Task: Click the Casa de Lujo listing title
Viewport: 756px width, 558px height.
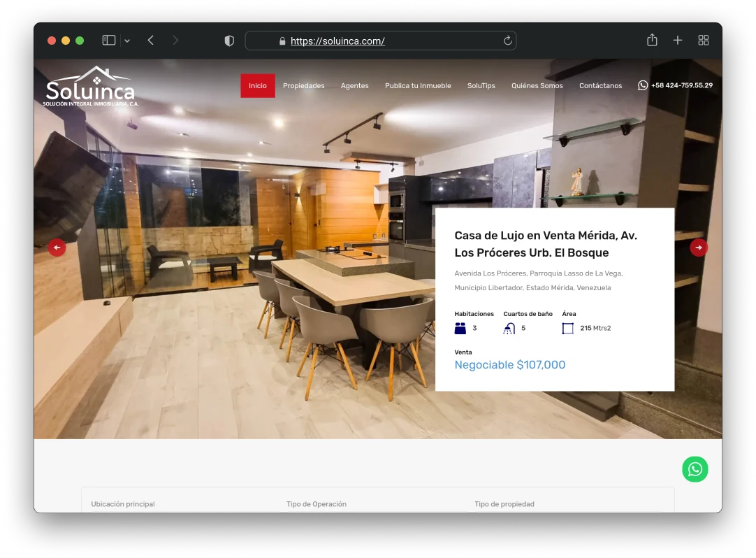Action: [x=546, y=243]
